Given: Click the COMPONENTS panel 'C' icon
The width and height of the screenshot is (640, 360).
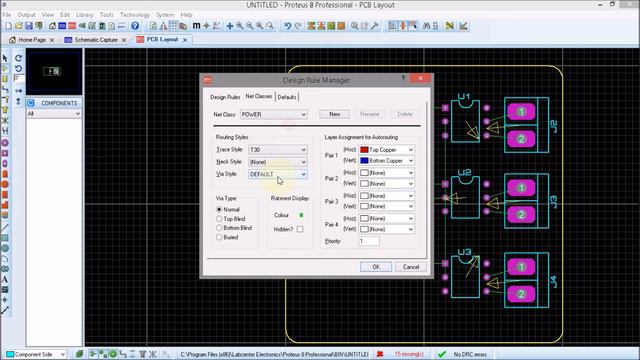Looking at the screenshot, I should point(31,103).
